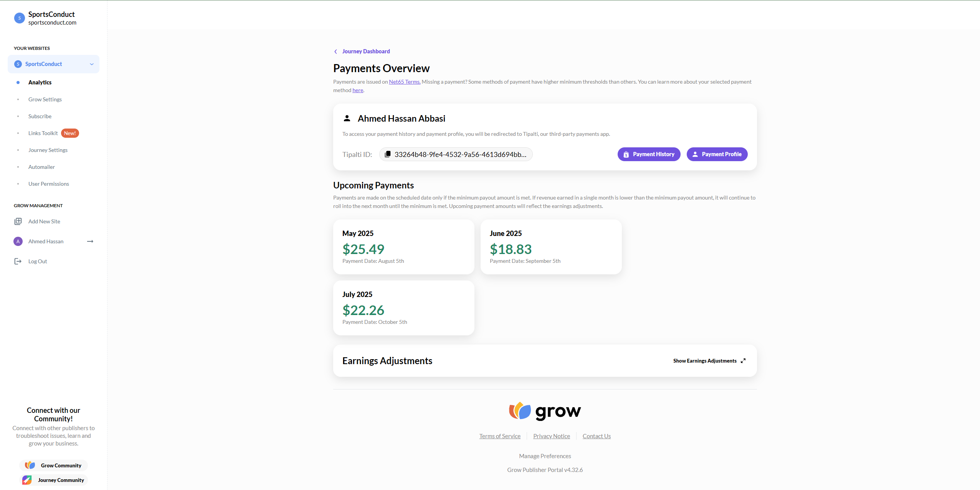Click the 'Payment Date: October 5th' text

tap(375, 322)
